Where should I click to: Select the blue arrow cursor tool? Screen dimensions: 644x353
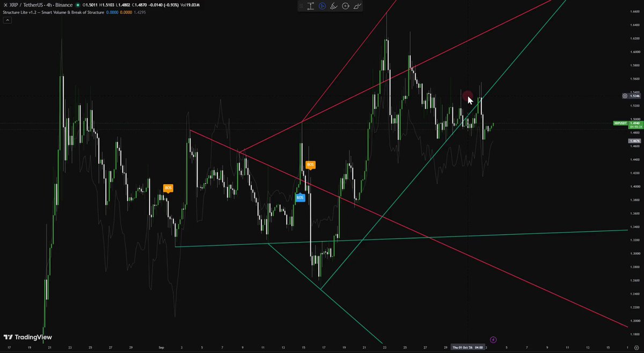point(322,6)
